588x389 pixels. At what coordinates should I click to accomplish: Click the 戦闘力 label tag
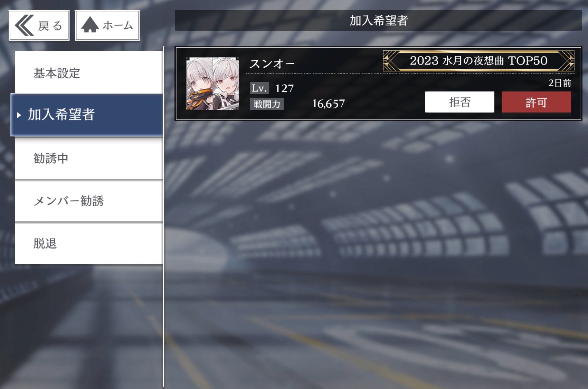pyautogui.click(x=267, y=104)
